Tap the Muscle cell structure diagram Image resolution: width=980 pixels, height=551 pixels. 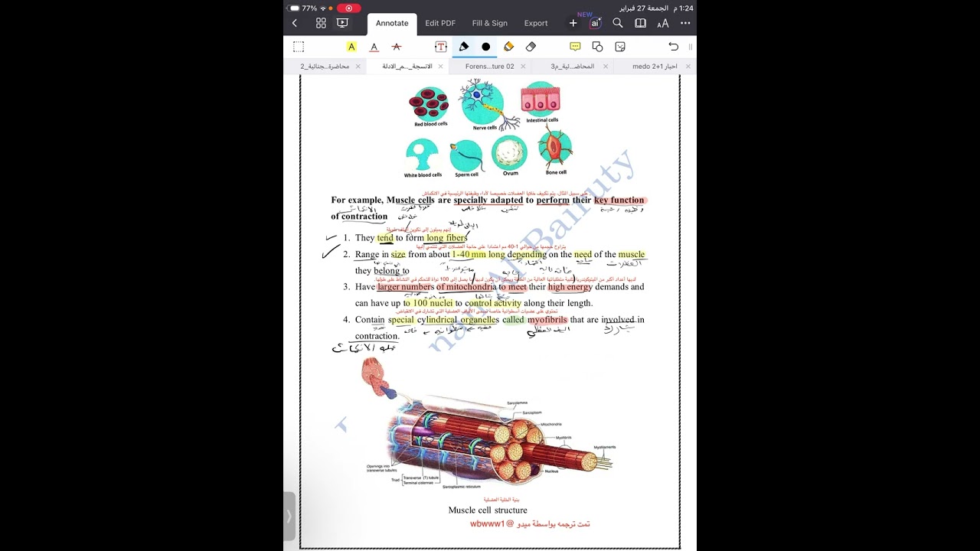[x=490, y=425]
